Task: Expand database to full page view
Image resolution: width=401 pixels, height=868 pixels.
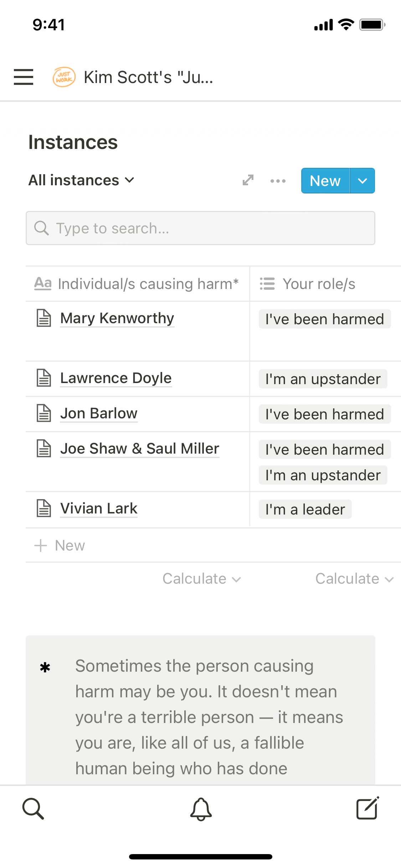Action: pos(248,180)
